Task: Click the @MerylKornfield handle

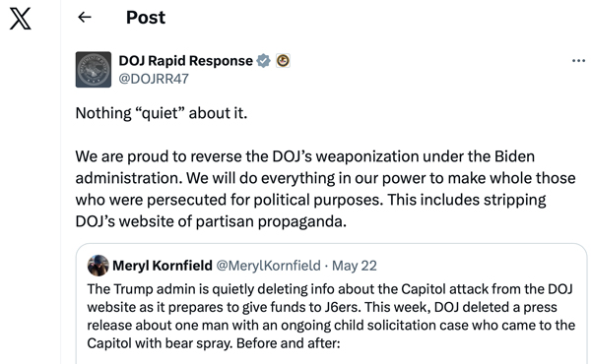Action: tap(268, 266)
